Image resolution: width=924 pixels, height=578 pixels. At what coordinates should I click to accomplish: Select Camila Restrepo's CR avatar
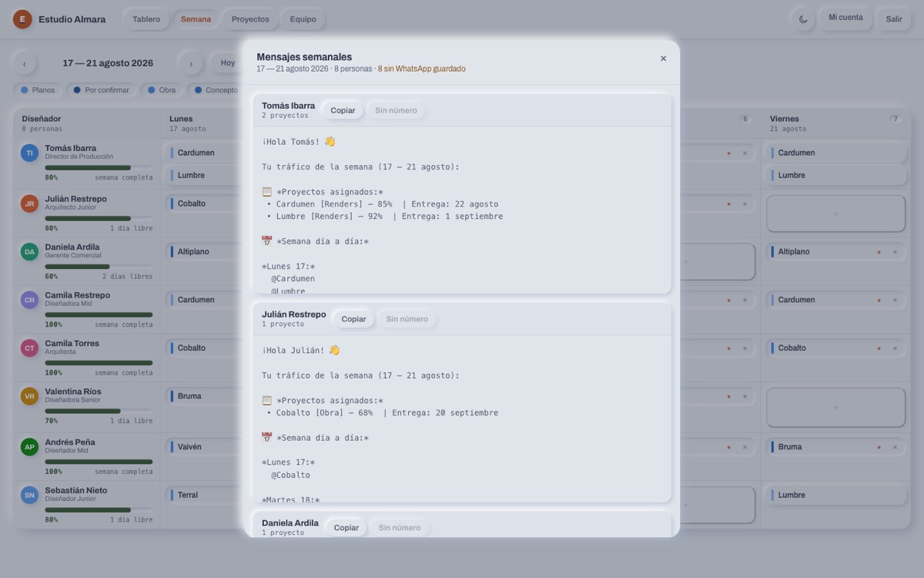[x=29, y=300]
